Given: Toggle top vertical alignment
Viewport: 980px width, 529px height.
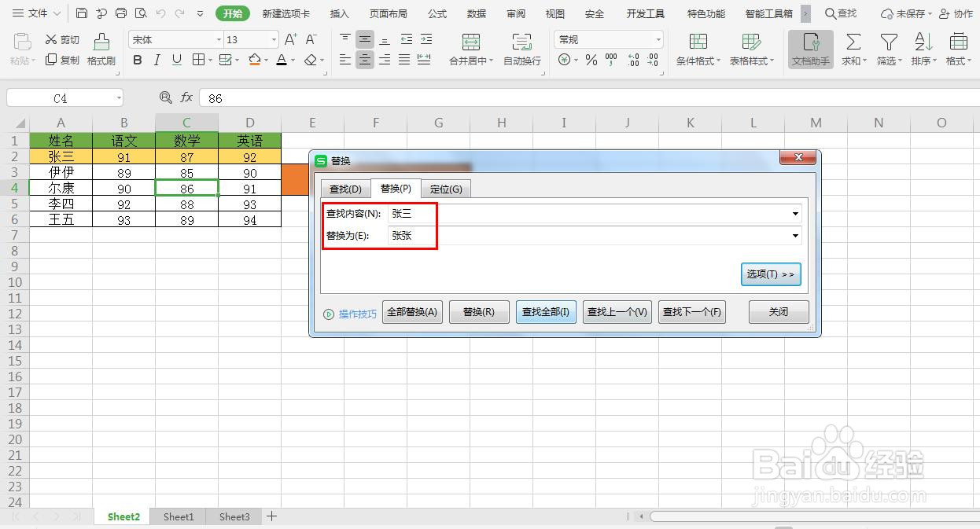Looking at the screenshot, I should [x=345, y=39].
